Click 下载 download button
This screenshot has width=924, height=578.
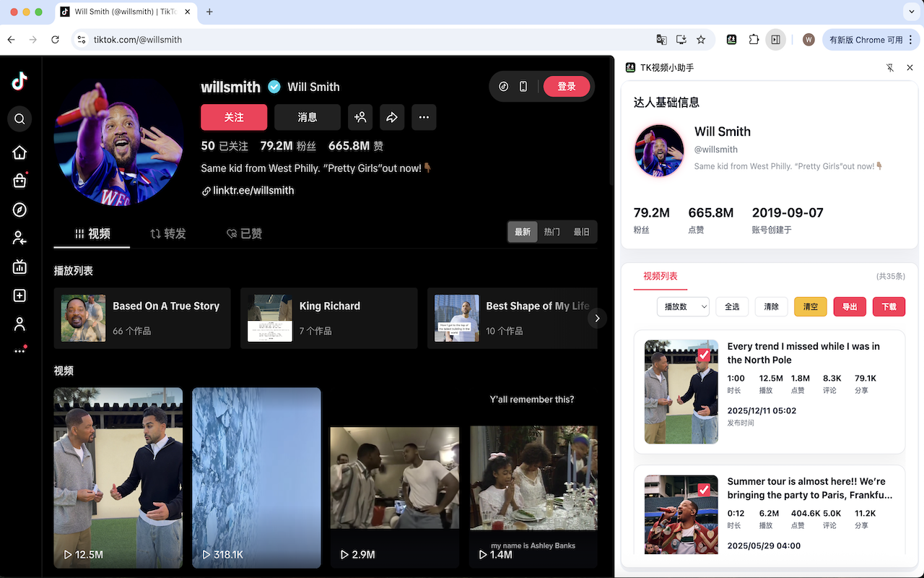[889, 306]
